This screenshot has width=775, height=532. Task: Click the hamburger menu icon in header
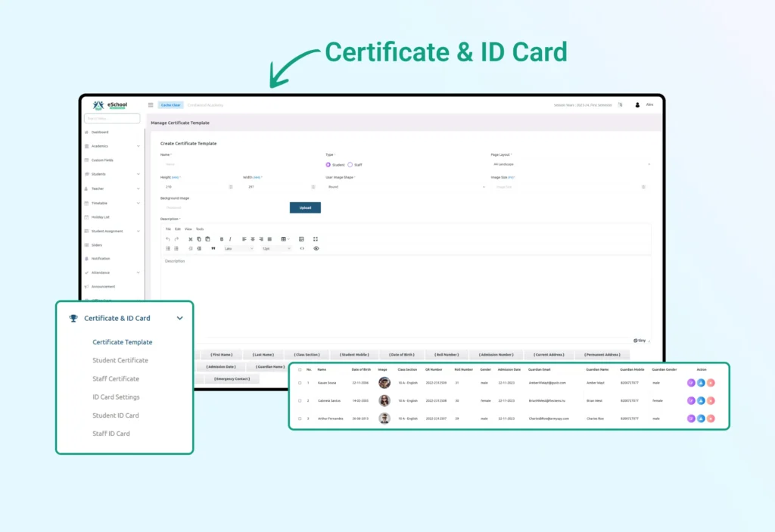[151, 105]
